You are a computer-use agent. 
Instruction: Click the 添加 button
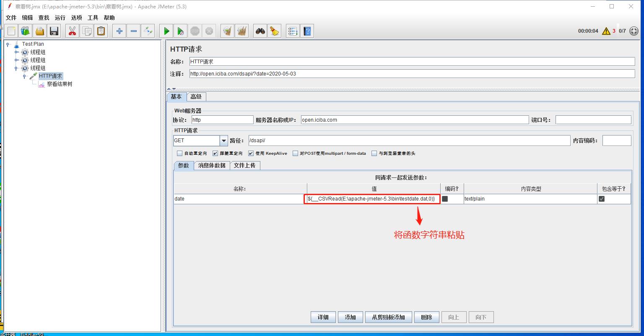(x=350, y=317)
